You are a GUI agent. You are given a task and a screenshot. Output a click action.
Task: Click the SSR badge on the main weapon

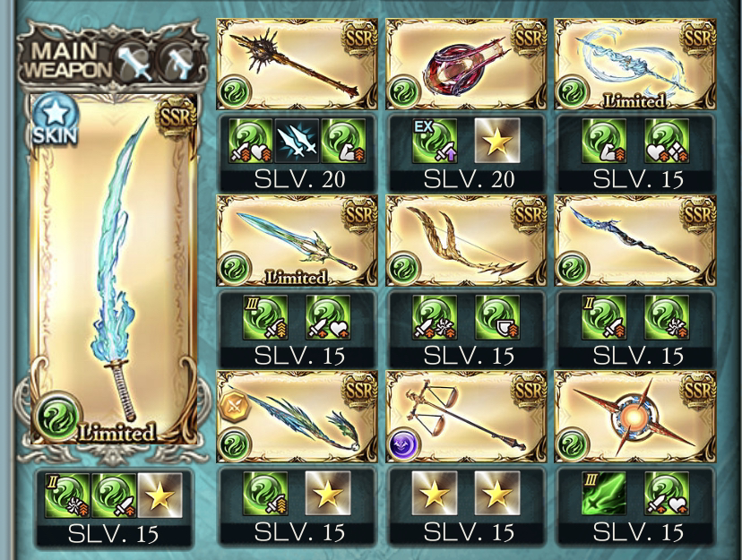(177, 116)
